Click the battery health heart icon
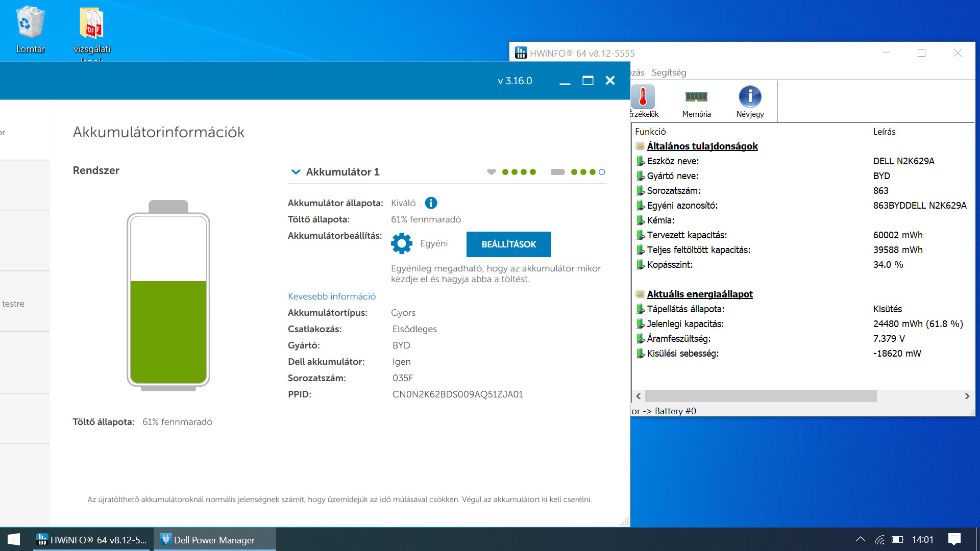980x551 pixels. (x=491, y=172)
